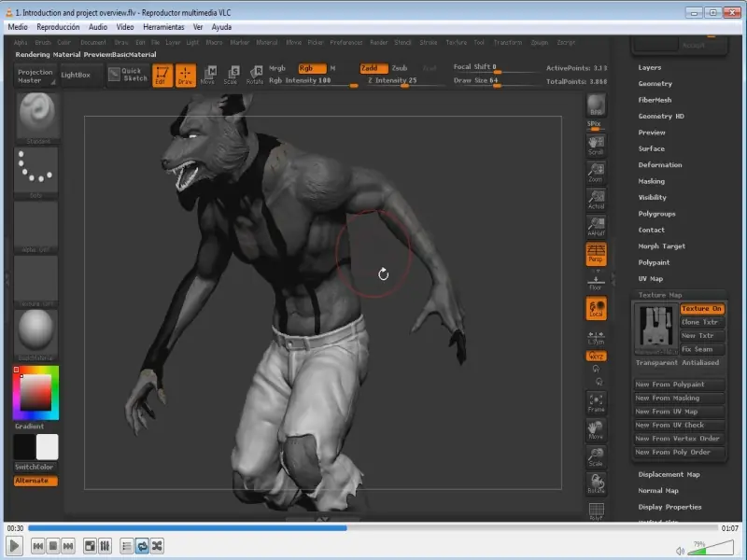Click the Actual size icon
747x560 pixels.
pos(596,200)
